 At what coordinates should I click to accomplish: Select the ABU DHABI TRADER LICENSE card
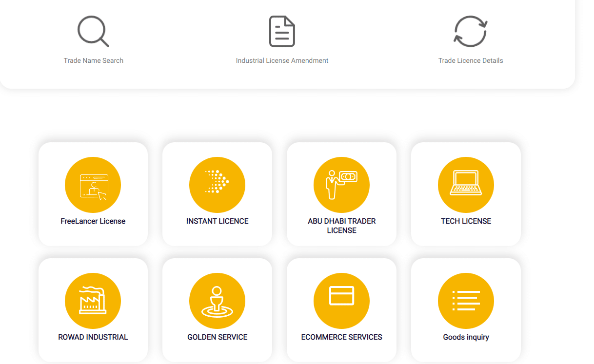coord(341,194)
